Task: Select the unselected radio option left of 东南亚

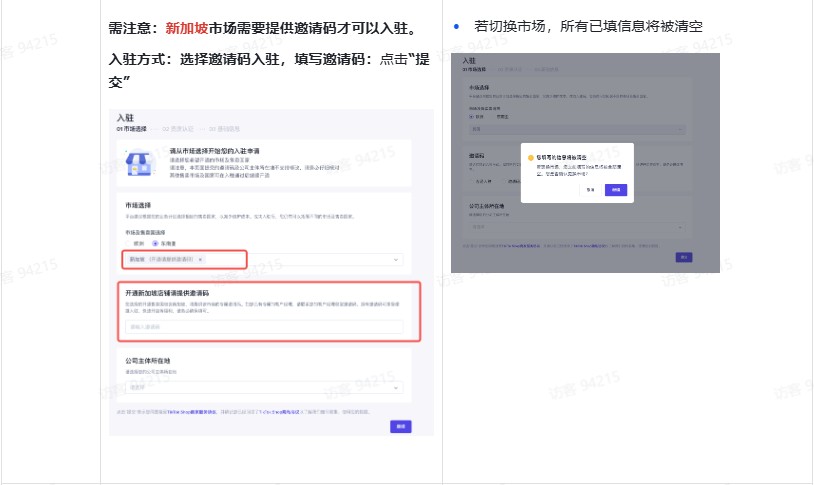Action: pyautogui.click(x=129, y=242)
